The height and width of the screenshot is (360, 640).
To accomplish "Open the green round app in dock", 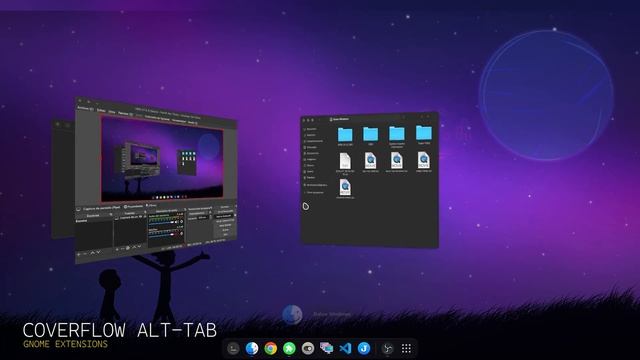I will point(289,348).
